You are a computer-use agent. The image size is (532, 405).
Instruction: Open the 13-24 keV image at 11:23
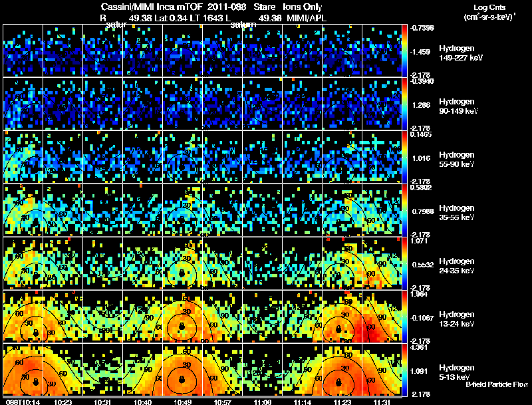tap(342, 317)
